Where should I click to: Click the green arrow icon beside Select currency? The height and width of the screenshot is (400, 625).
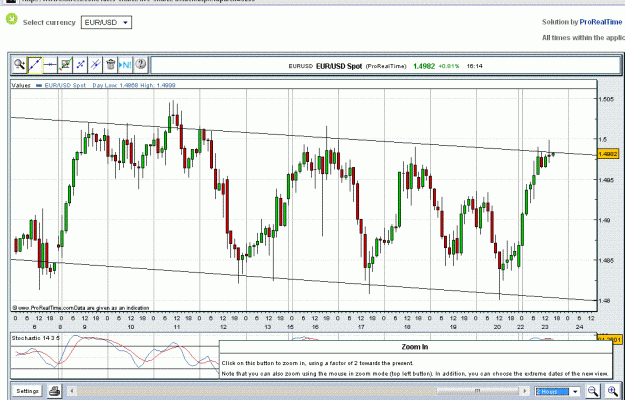coord(12,19)
